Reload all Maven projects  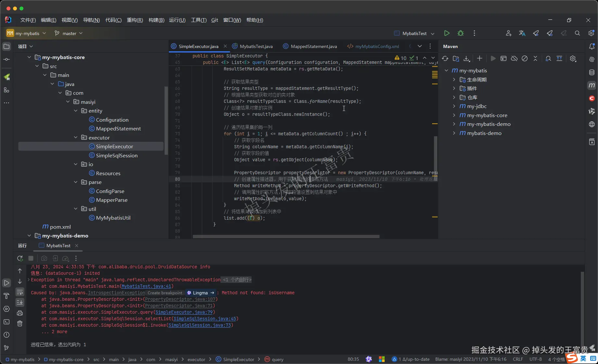(x=445, y=58)
